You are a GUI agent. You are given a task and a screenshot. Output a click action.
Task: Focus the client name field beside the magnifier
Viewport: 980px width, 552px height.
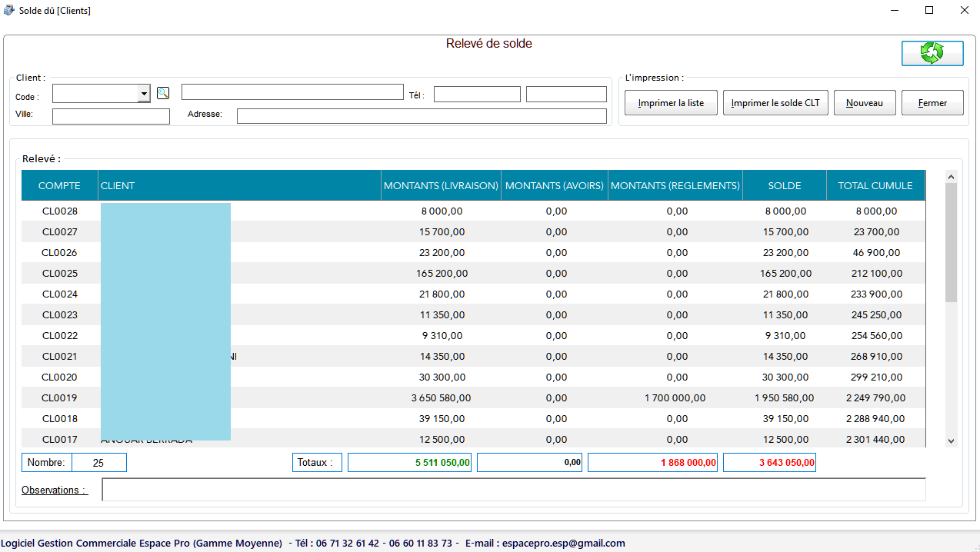pyautogui.click(x=292, y=92)
